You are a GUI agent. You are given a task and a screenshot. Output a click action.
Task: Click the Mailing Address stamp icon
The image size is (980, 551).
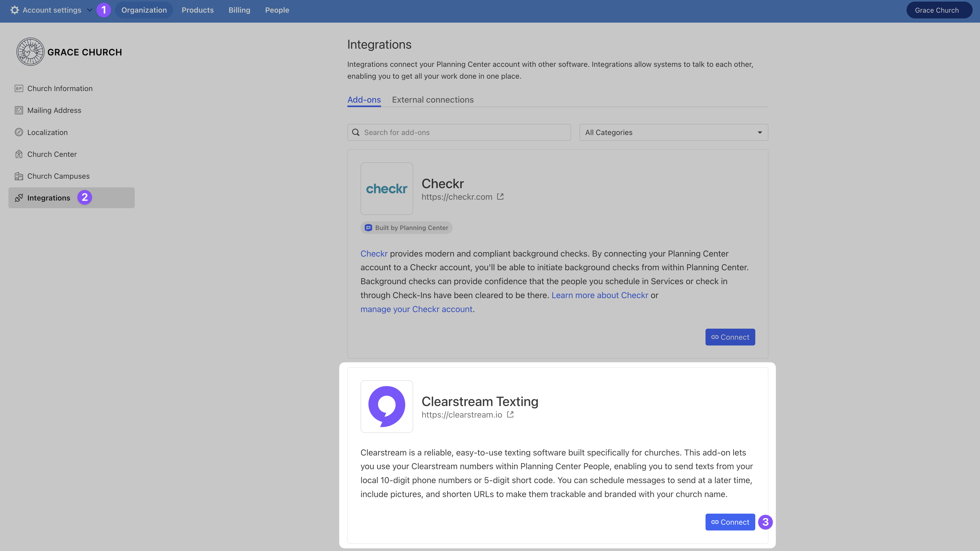pyautogui.click(x=19, y=110)
